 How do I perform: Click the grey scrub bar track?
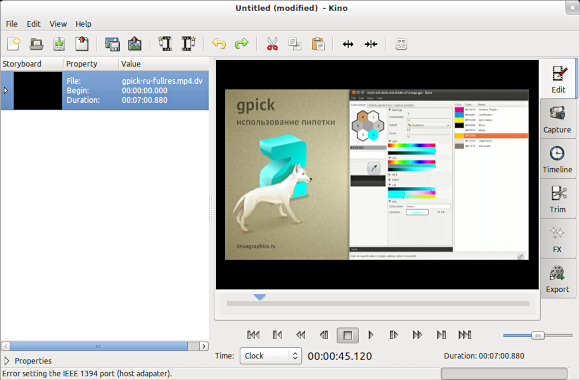[378, 303]
